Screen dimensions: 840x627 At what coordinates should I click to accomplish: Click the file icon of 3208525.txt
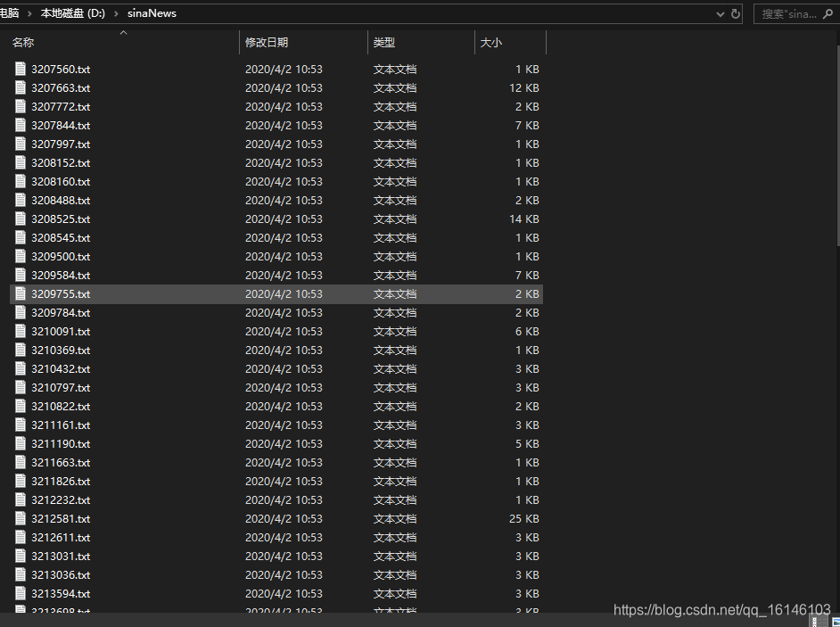(21, 219)
